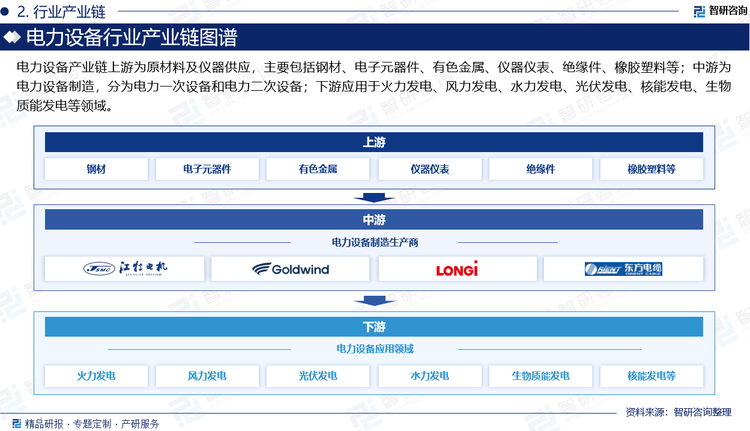
Task: Select the 下游 header bar
Action: (374, 327)
